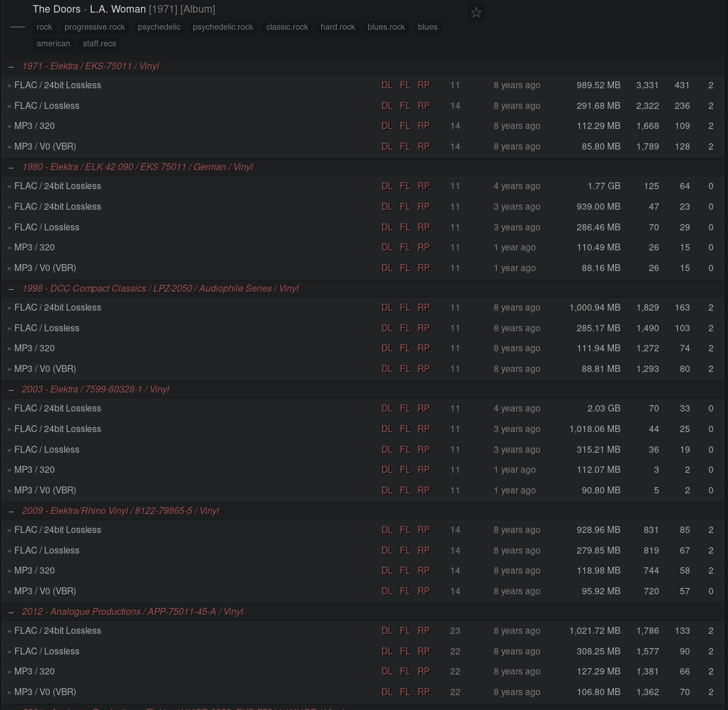Viewport: 728px width, 710px height.
Task: Open the 989.52 MB FLAC / 24bit Lossless row
Action: coord(57,85)
